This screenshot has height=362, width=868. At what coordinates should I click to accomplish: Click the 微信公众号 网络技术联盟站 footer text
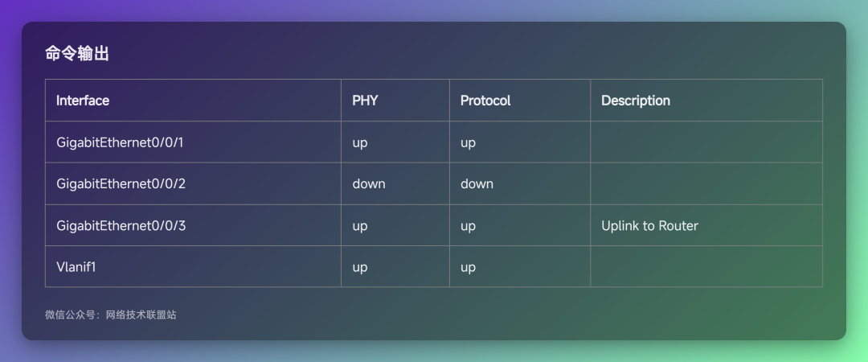pyautogui.click(x=111, y=315)
